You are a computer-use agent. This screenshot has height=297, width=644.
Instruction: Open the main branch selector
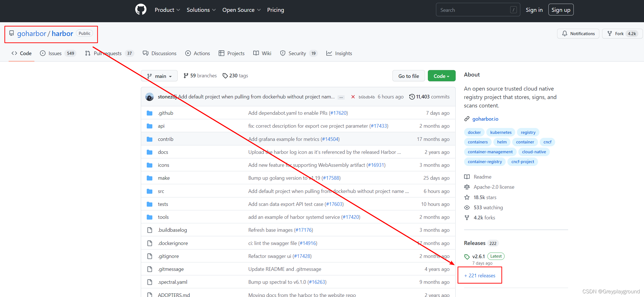(x=159, y=76)
